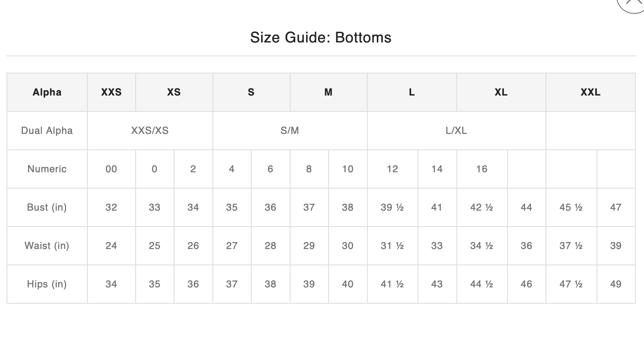The image size is (644, 338).
Task: Select numeric size 00 cell
Action: 111,169
